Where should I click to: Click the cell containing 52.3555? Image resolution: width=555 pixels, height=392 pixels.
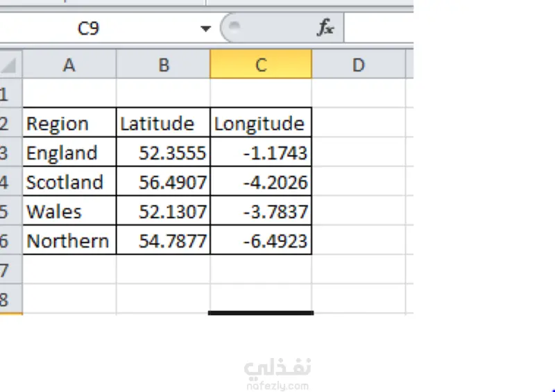coord(163,153)
